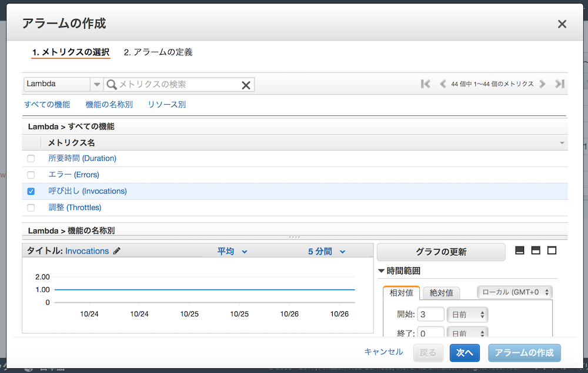The width and height of the screenshot is (588, 373).
Task: Click the 開始 start value input field
Action: [x=430, y=315]
